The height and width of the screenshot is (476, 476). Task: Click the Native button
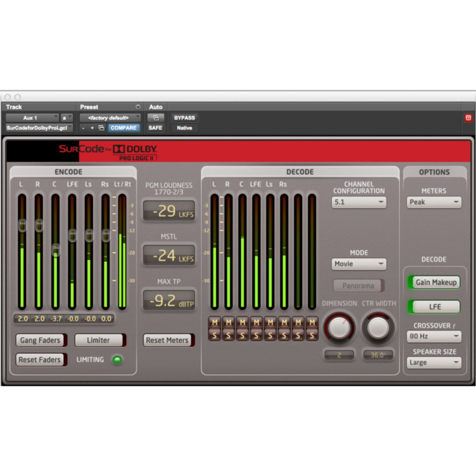point(184,128)
